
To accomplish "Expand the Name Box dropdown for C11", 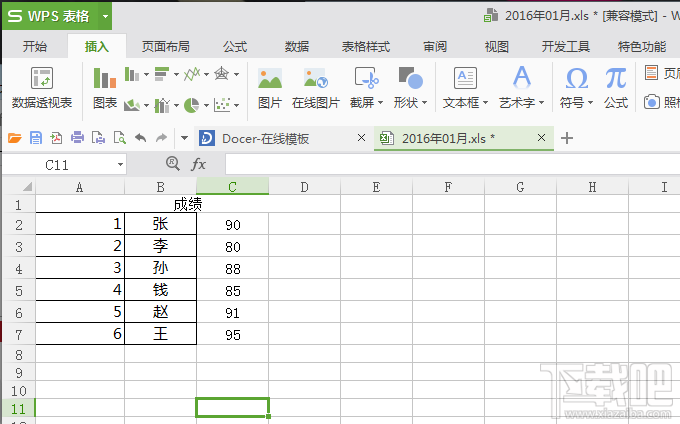I will tap(120, 165).
